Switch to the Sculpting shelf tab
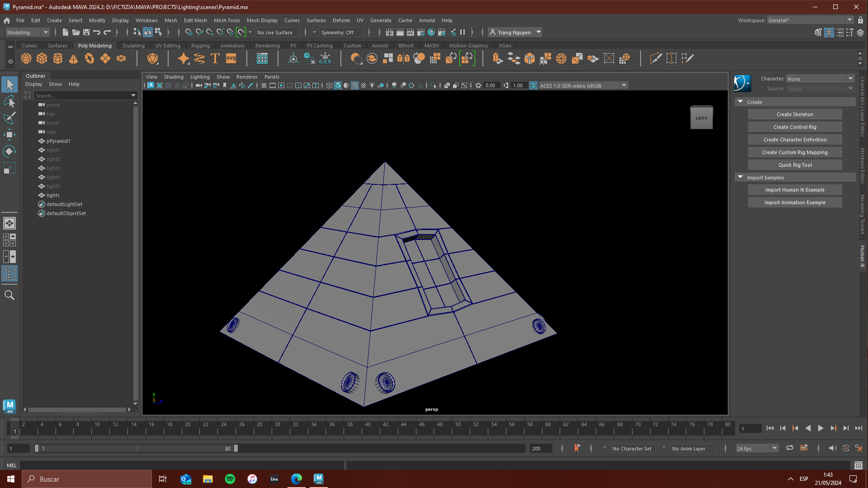The width and height of the screenshot is (868, 488). click(133, 46)
